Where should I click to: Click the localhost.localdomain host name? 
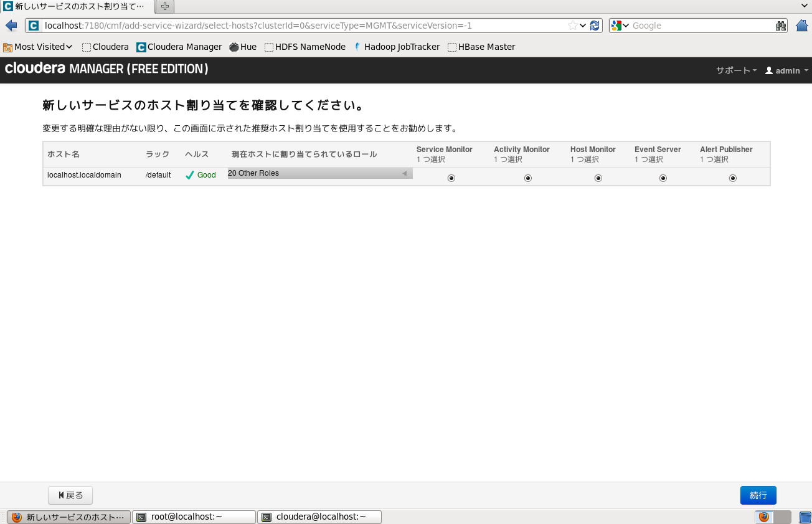click(x=84, y=175)
